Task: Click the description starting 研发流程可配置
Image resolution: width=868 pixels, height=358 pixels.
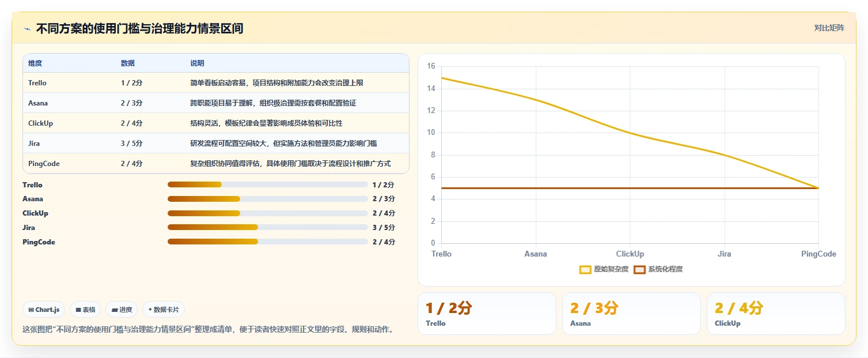Action: point(283,144)
